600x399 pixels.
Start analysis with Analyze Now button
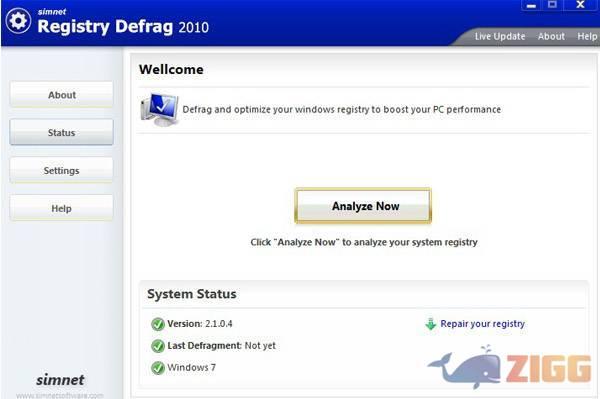pos(363,206)
